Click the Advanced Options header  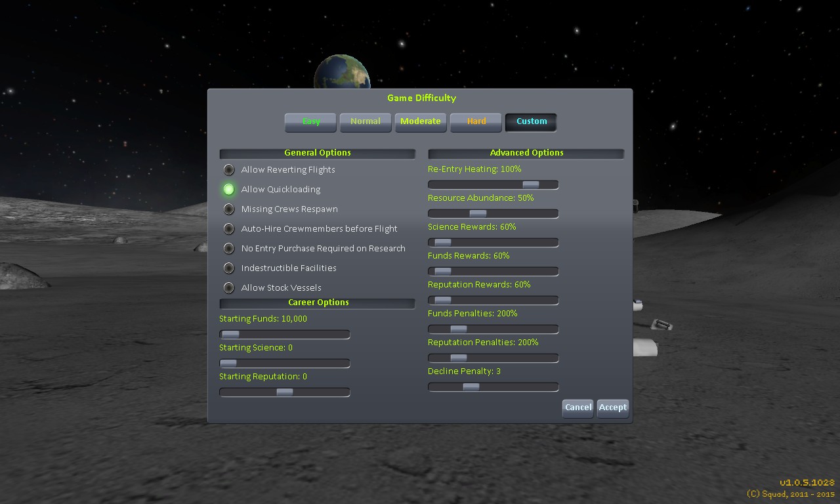pos(526,153)
